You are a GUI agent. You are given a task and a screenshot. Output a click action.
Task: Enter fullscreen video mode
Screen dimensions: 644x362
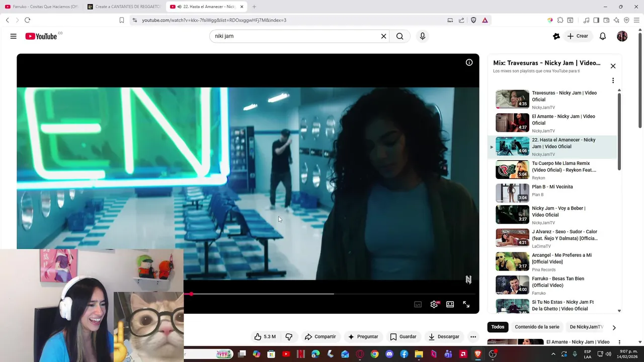pos(466,304)
